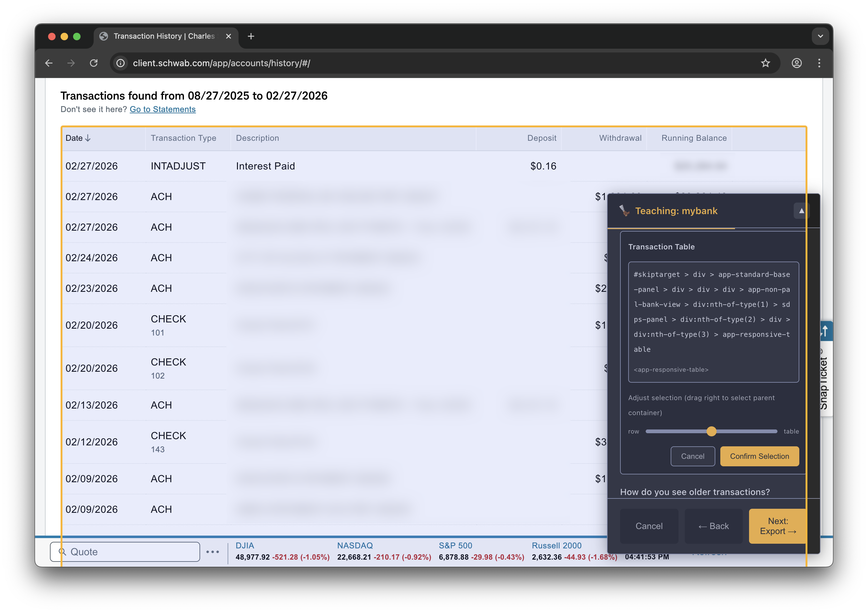Click the row-to-table selection slider handle
868x613 pixels.
711,431
